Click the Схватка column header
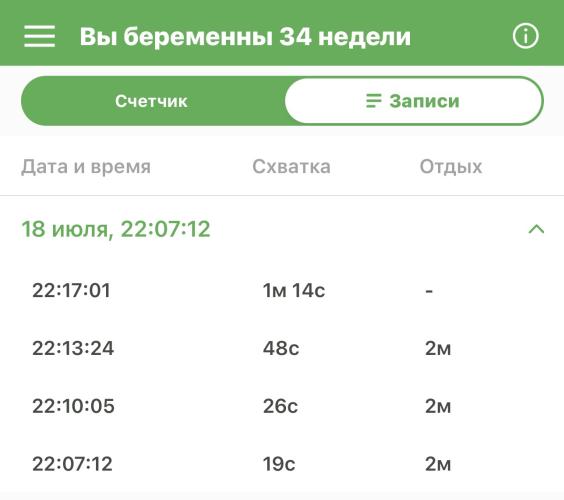 tap(291, 167)
